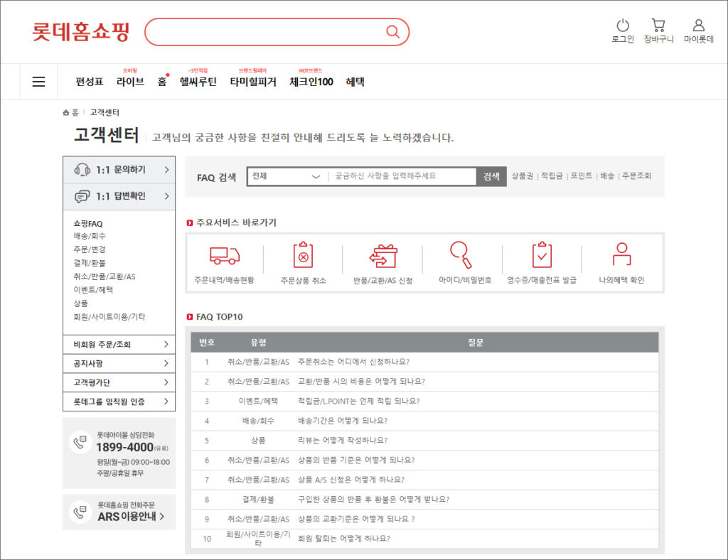Open 취소/반품/교환/AS in sidebar list

[x=105, y=276]
